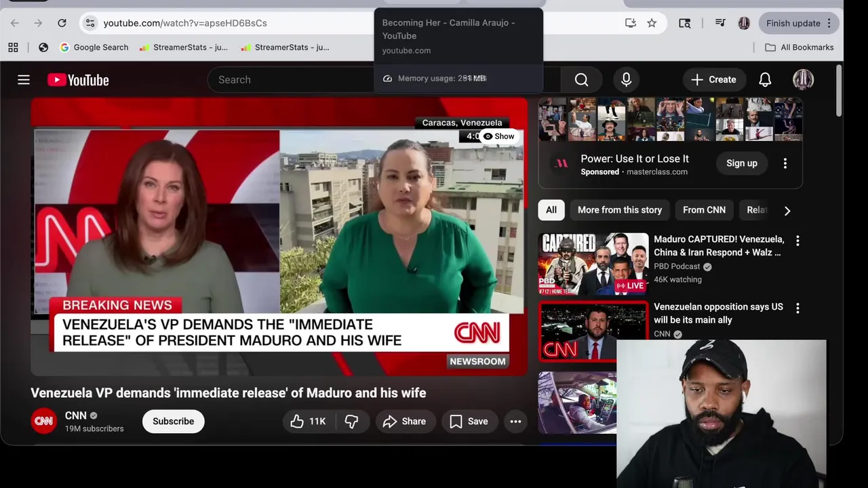This screenshot has height=488, width=868.
Task: Select the All filter chip
Action: pyautogui.click(x=551, y=210)
